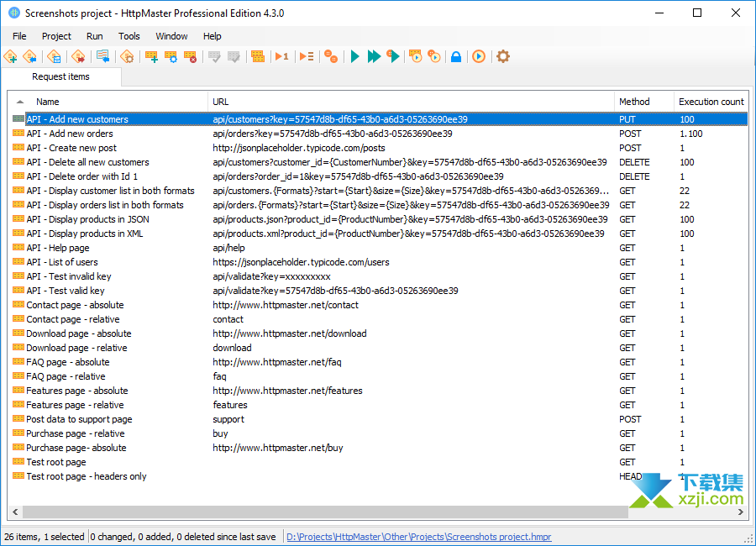Open the Project menu
Screen dimensions: 756x546
point(56,36)
